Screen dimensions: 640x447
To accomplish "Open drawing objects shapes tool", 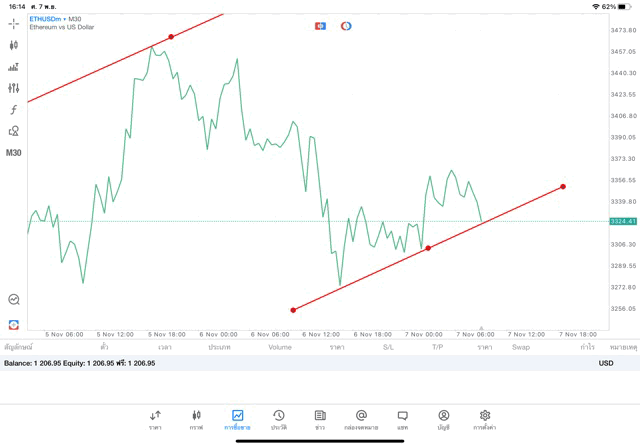I will pyautogui.click(x=14, y=131).
